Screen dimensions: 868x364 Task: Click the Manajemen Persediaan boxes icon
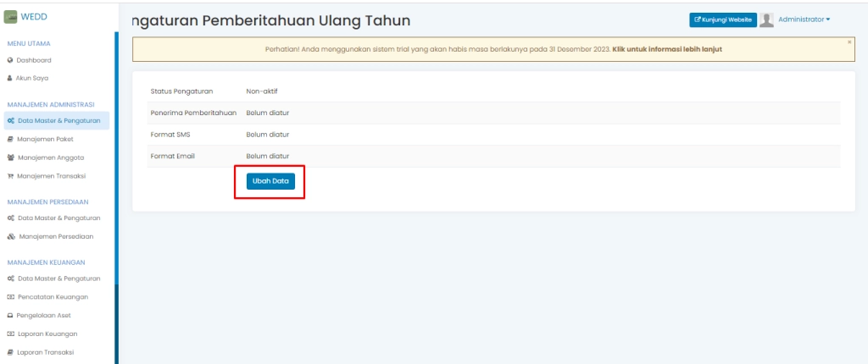tap(10, 236)
